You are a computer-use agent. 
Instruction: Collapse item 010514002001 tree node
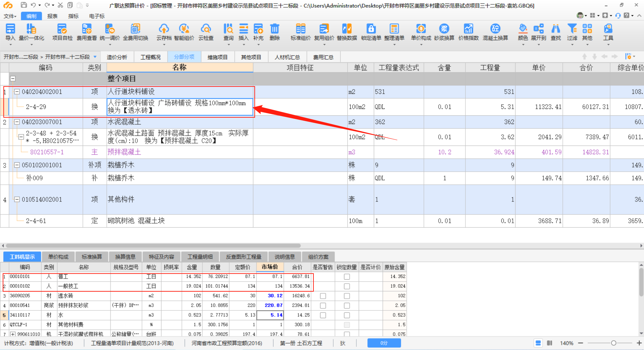[x=17, y=199]
